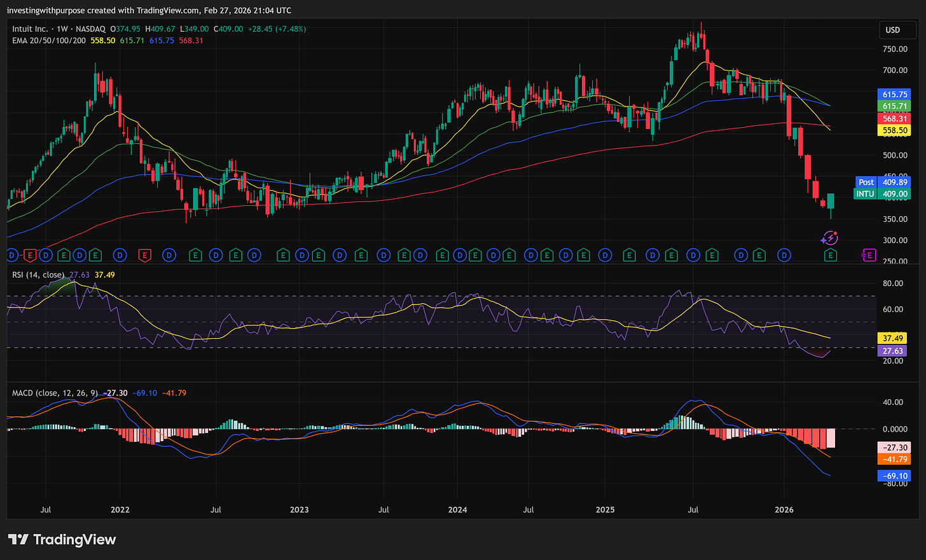Select the MACD (close, 12, 26, 9) legend
Screen dimensions: 926x560
pos(55,393)
